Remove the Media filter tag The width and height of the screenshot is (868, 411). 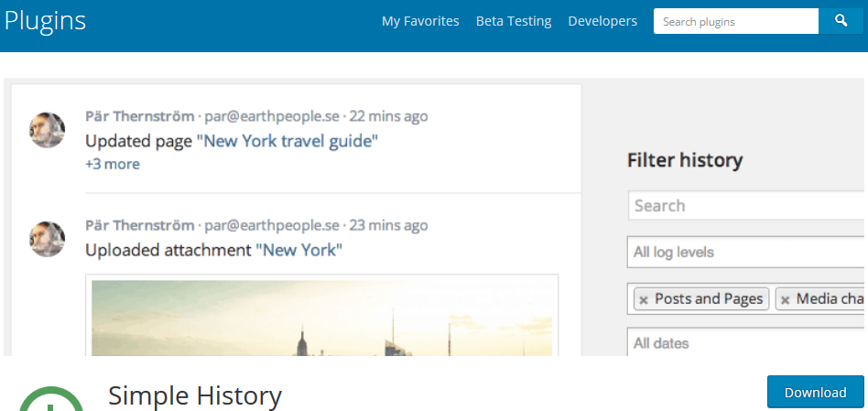click(785, 300)
